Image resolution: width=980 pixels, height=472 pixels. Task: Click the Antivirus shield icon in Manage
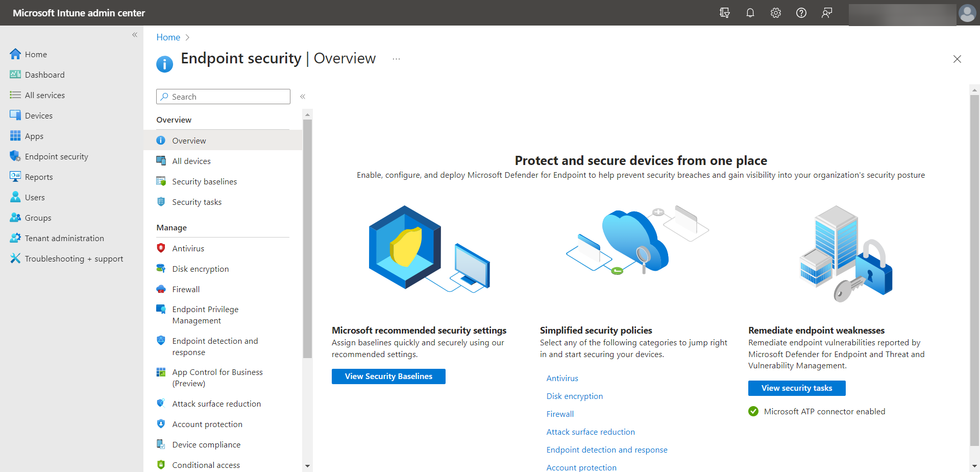(161, 248)
